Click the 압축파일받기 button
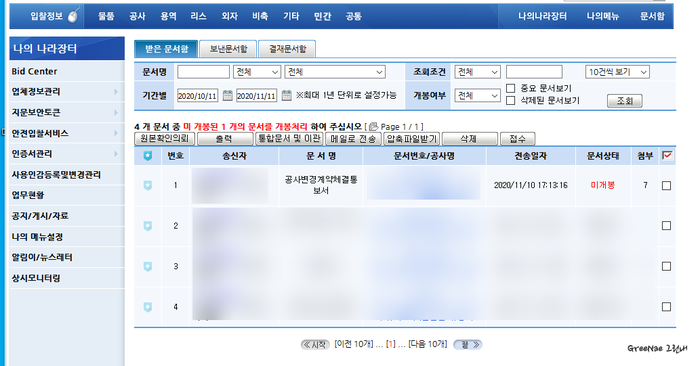The width and height of the screenshot is (700, 366). click(412, 139)
